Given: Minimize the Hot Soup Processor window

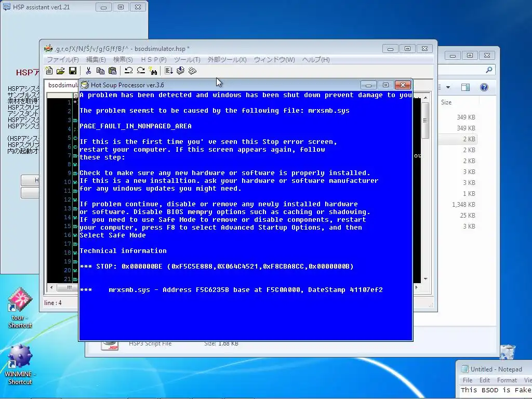Looking at the screenshot, I should 368,85.
